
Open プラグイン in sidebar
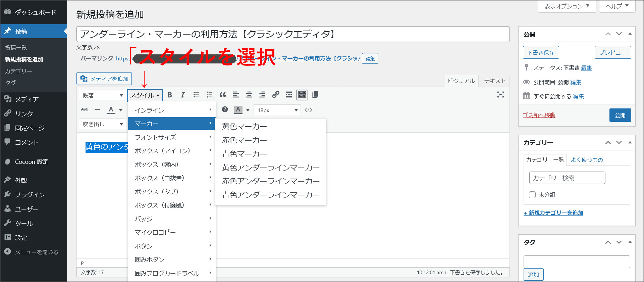click(34, 194)
